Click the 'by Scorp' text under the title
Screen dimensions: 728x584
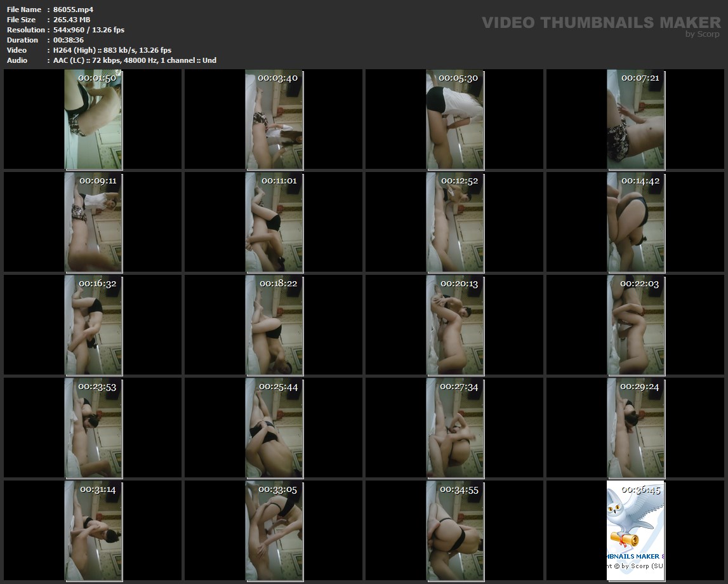click(702, 35)
